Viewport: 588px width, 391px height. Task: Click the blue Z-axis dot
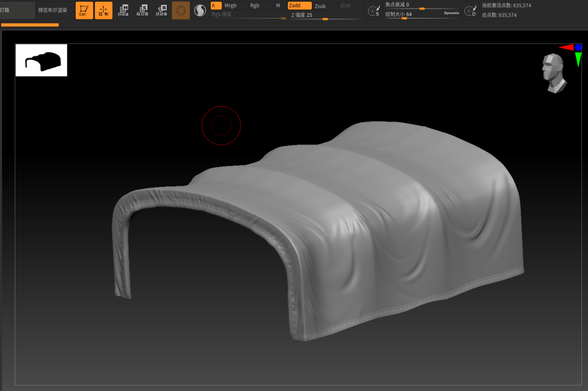[578, 47]
